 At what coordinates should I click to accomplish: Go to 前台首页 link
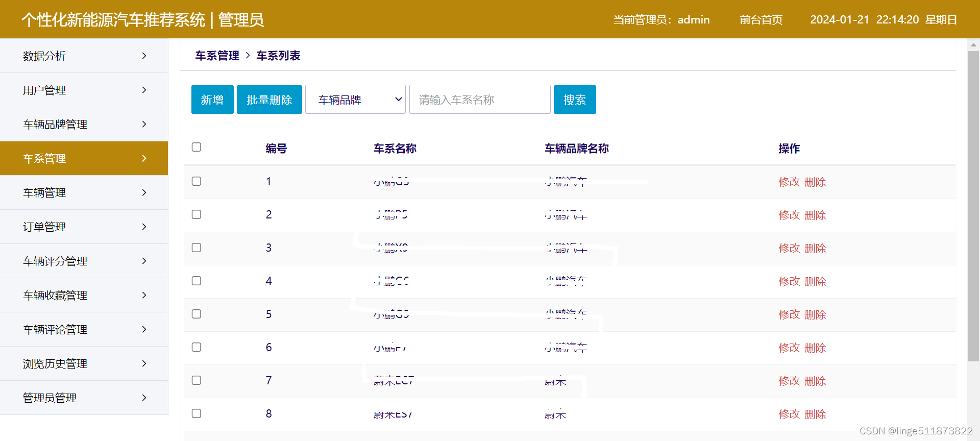[x=761, y=20]
